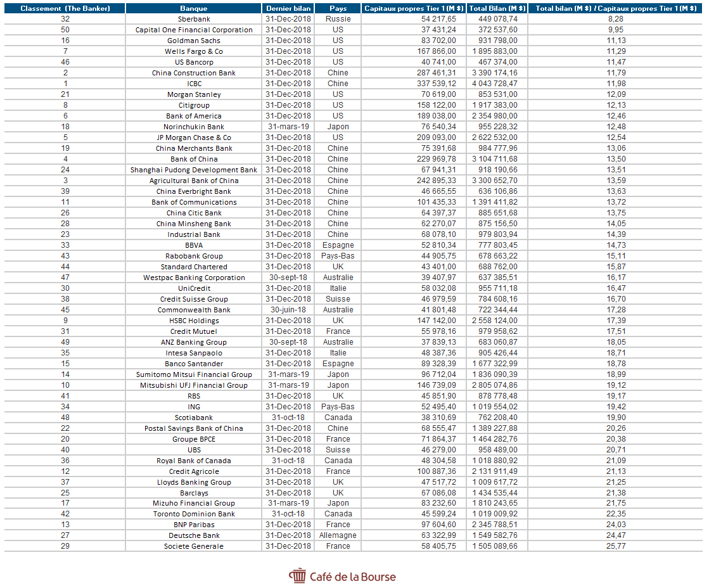Click the "Café de la Bourse" brand text

point(353,577)
